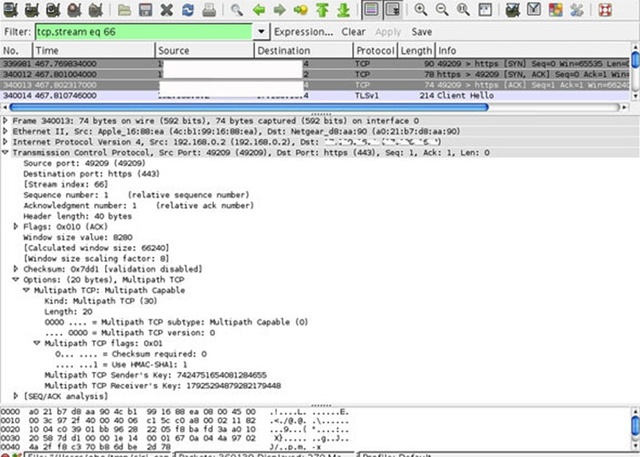Select packet 340012 SYN, ACK row
Viewport: 640px width, 457px height.
[x=315, y=74]
